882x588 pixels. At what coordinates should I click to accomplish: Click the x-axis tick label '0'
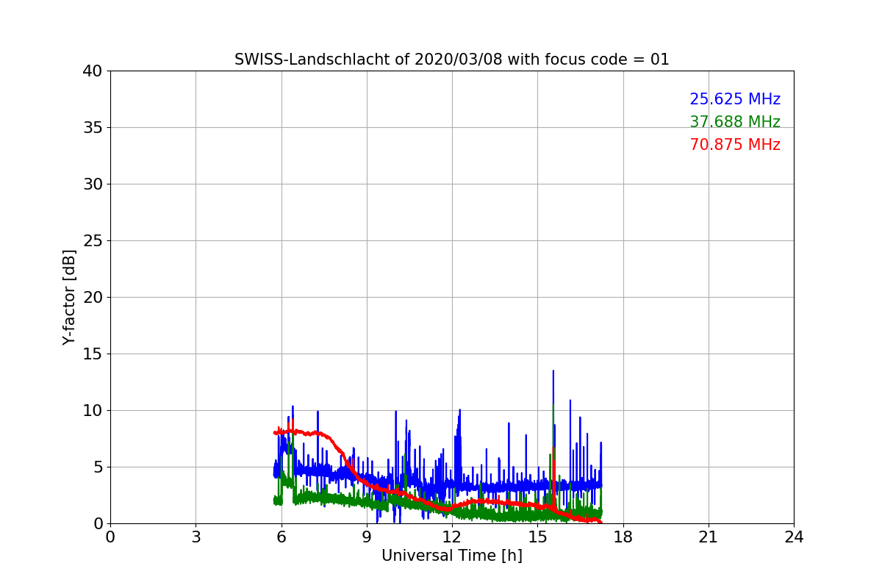tap(110, 537)
